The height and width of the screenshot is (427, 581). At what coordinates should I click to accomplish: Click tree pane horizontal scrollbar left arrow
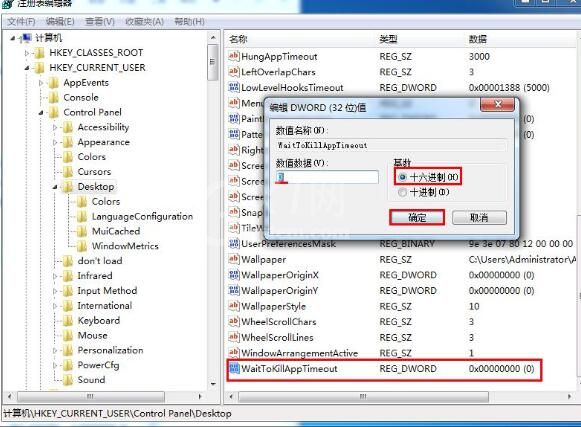[x=10, y=397]
